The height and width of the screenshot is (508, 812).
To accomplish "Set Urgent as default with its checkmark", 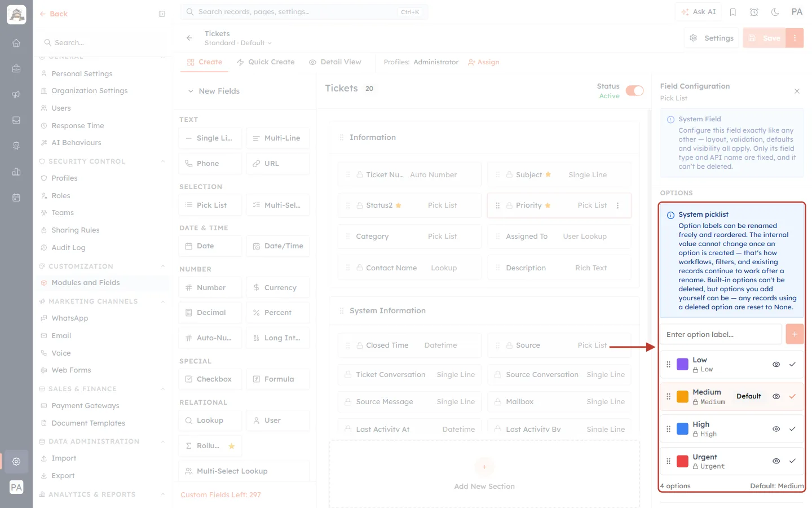I will click(x=792, y=461).
